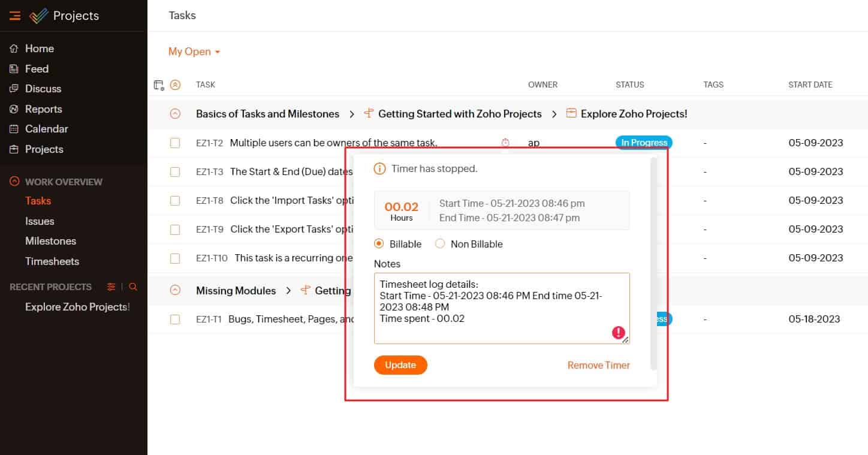This screenshot has height=455, width=868.
Task: Click the OWNER column header
Action: (x=543, y=85)
